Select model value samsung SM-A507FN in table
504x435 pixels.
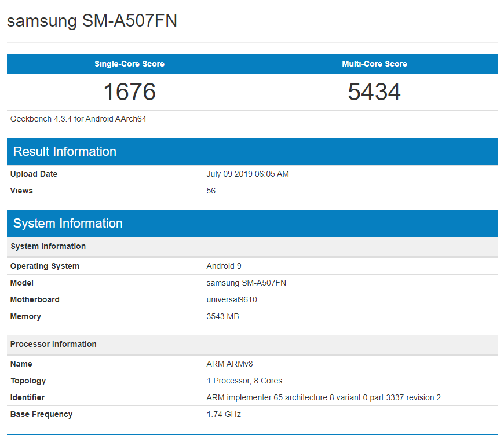point(246,283)
